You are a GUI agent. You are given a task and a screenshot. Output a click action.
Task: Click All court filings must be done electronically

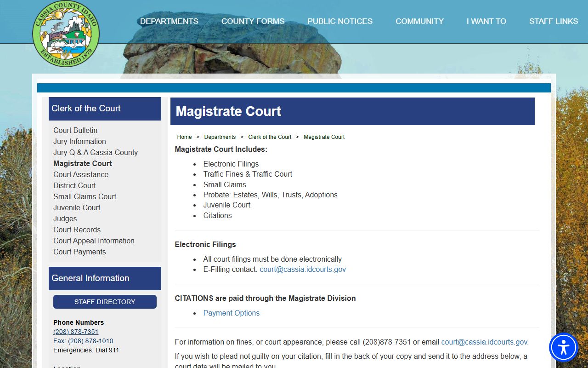[x=272, y=259]
